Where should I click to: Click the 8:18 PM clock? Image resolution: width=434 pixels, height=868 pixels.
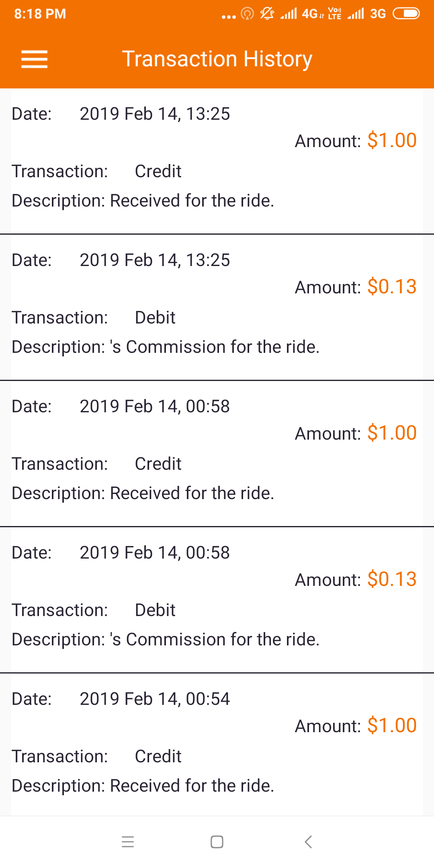pyautogui.click(x=40, y=14)
